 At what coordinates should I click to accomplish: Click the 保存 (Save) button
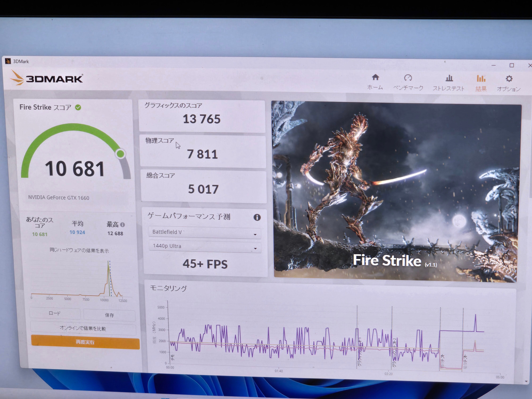(x=109, y=315)
